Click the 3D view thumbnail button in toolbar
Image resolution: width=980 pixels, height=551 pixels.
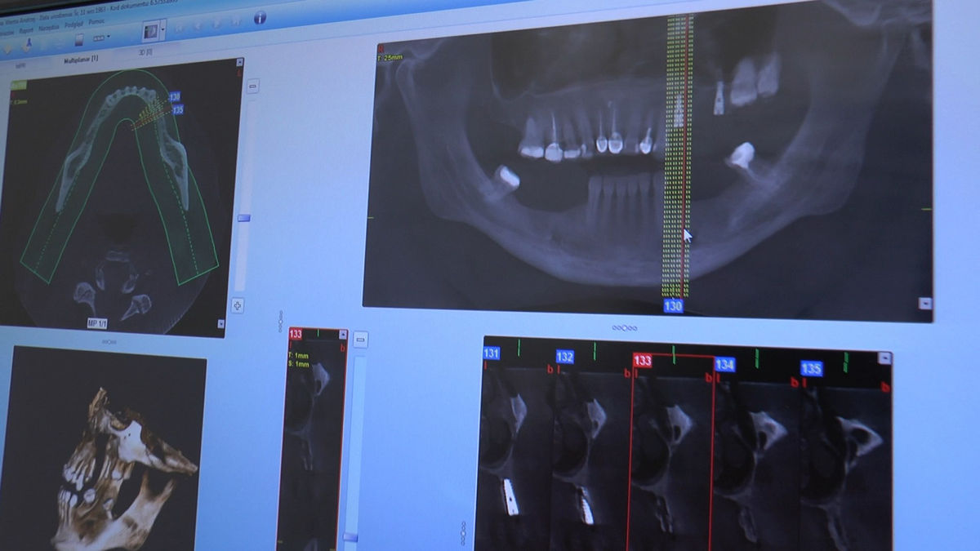click(151, 32)
